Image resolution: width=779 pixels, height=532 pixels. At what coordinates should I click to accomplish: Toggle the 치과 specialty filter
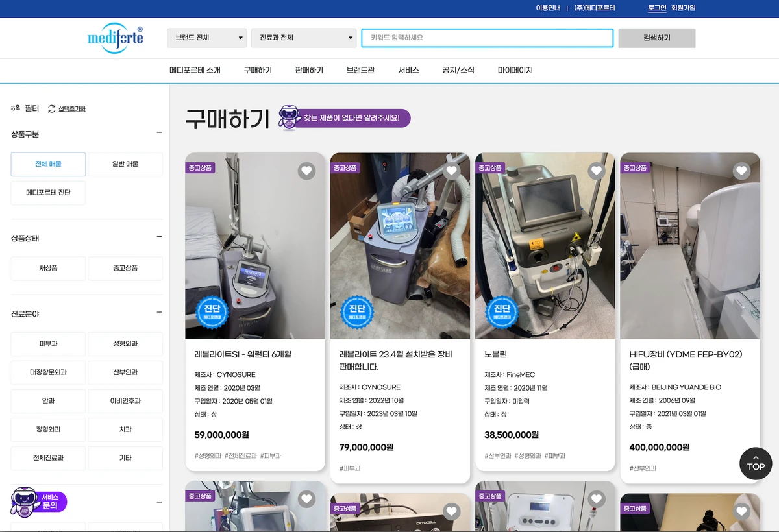[125, 429]
